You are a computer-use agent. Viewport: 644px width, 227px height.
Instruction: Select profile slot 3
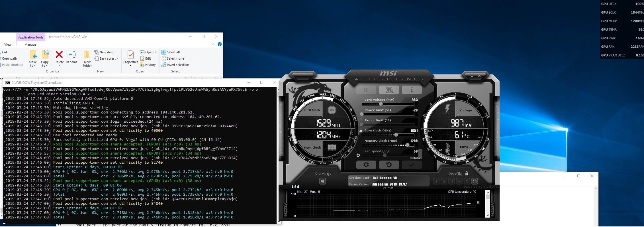pos(451,181)
